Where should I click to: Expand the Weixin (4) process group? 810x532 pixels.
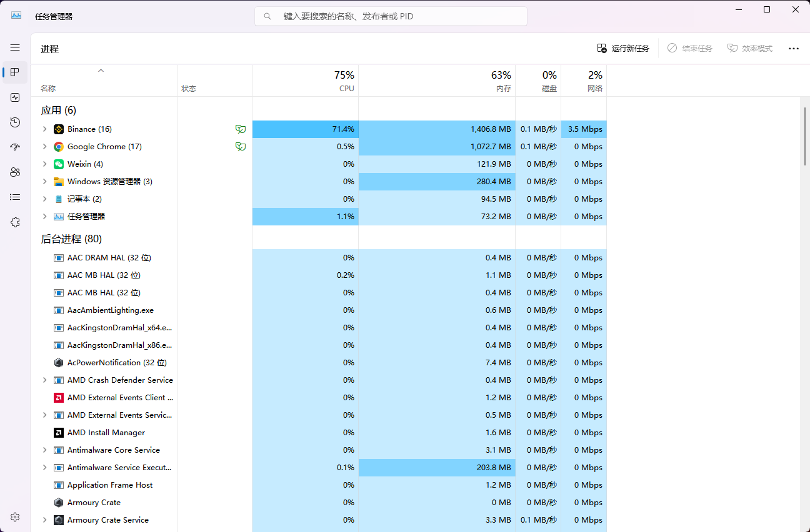44,164
